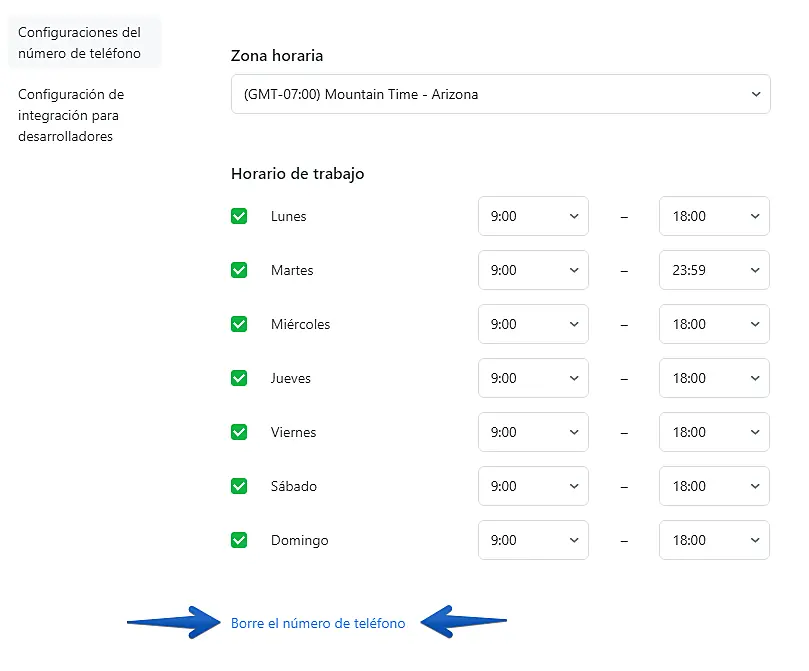This screenshot has height=671, width=809.
Task: Select Configuraciones del número de teléfono tab
Action: (x=80, y=43)
